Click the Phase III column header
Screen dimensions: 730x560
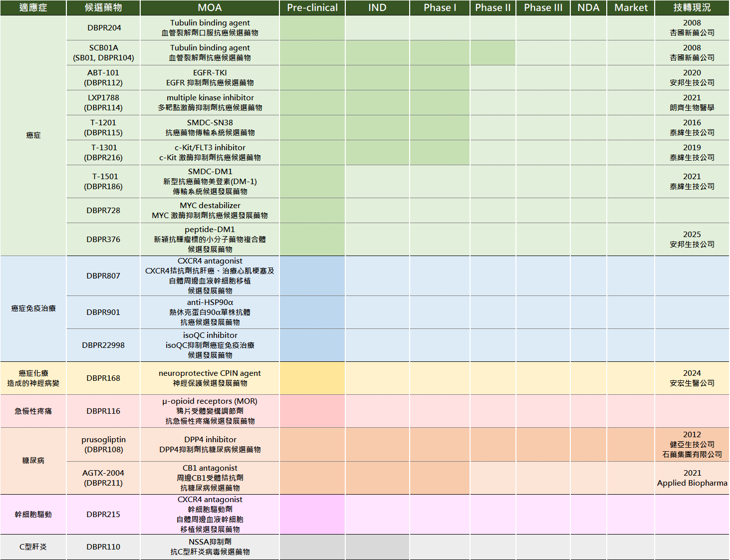click(543, 7)
